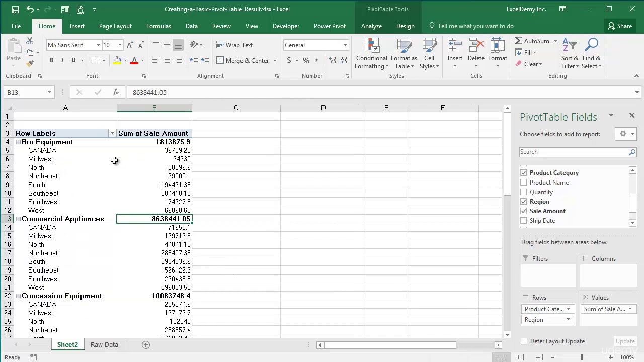Open the font size dropdown
This screenshot has width=644, height=362.
[x=120, y=45]
